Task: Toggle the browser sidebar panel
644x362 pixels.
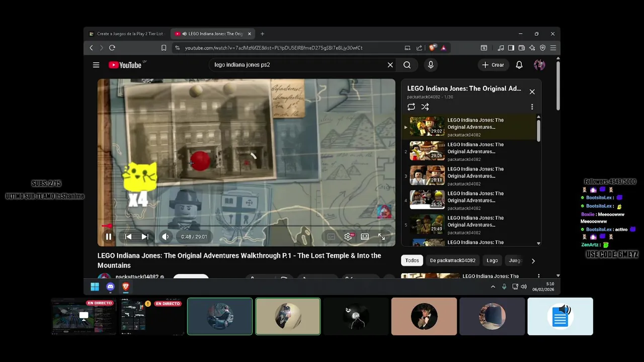Action: (x=511, y=48)
